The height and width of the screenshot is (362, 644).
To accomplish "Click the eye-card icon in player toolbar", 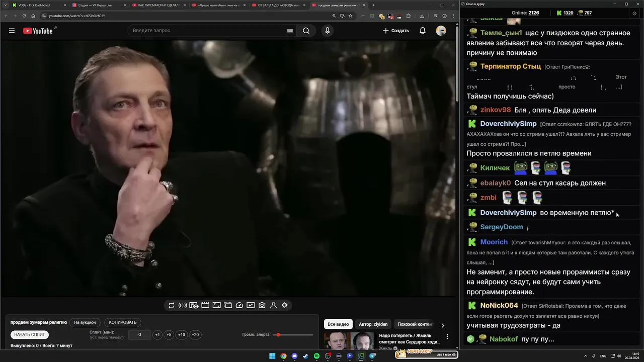I will coord(194,305).
